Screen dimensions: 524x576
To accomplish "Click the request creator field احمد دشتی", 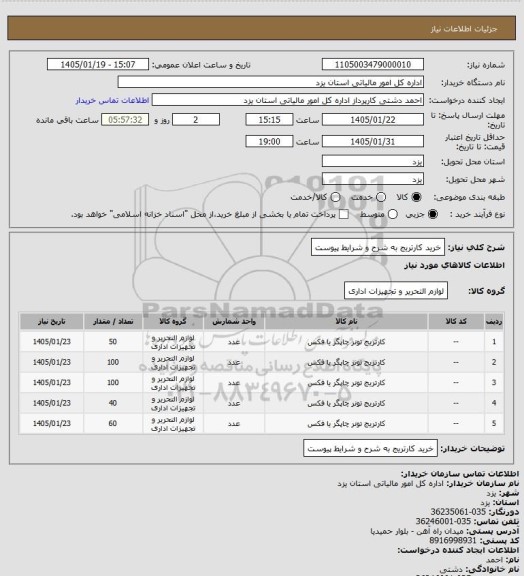I will [288, 100].
